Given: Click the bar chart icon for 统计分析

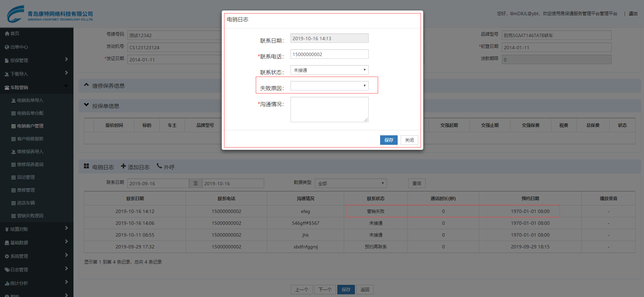Looking at the screenshot, I should (7, 283).
